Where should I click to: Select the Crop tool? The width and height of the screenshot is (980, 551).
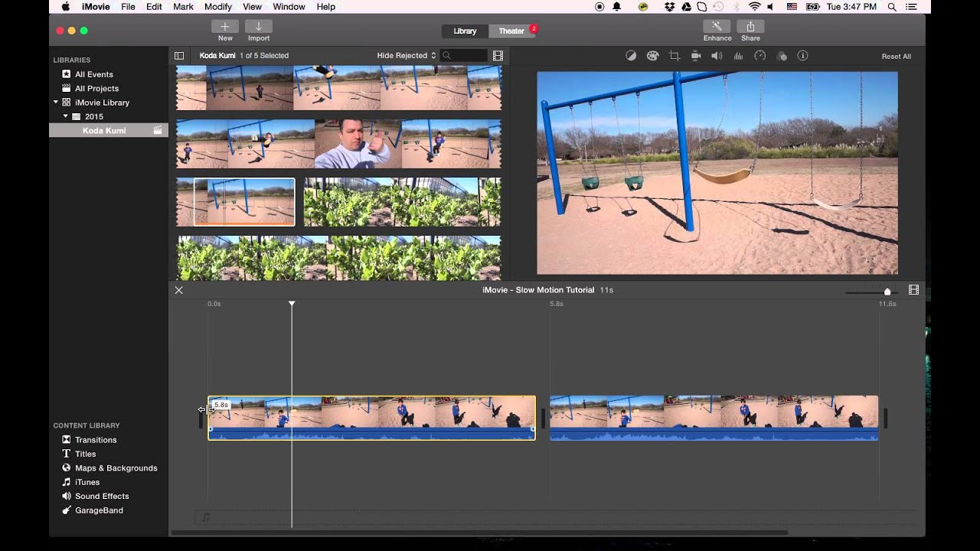point(675,56)
